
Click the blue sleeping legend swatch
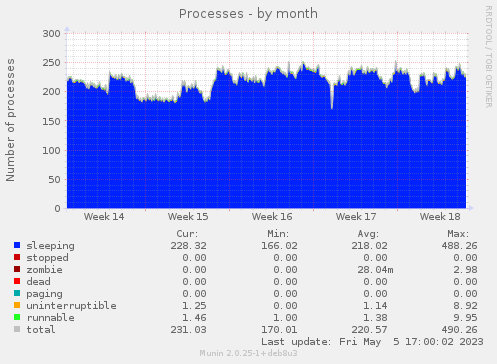17,245
